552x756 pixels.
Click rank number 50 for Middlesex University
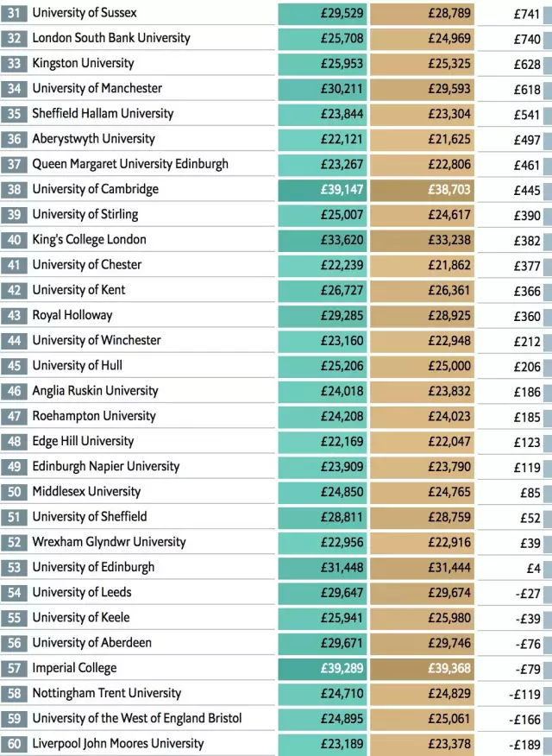[14, 492]
